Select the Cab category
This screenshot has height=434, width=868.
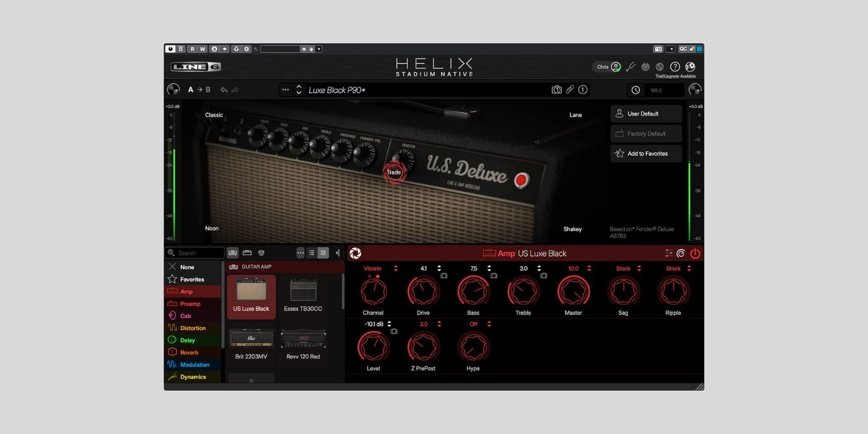click(193, 316)
